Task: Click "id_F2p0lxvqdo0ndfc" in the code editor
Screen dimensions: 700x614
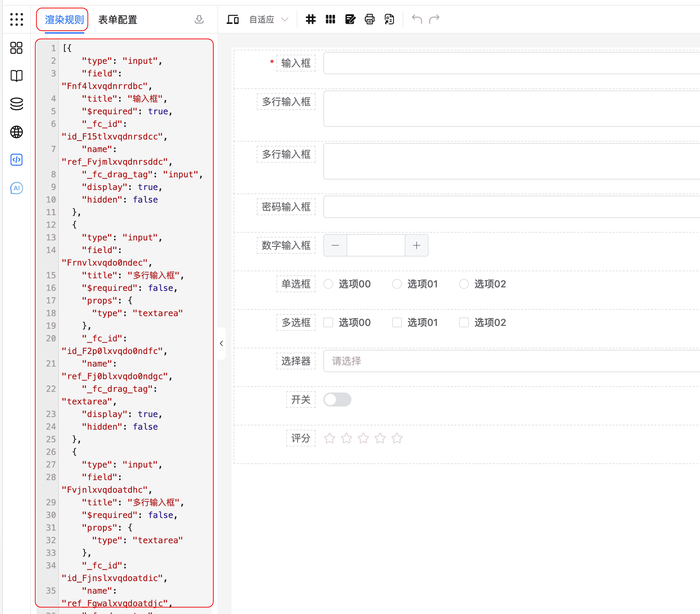Action: click(112, 351)
